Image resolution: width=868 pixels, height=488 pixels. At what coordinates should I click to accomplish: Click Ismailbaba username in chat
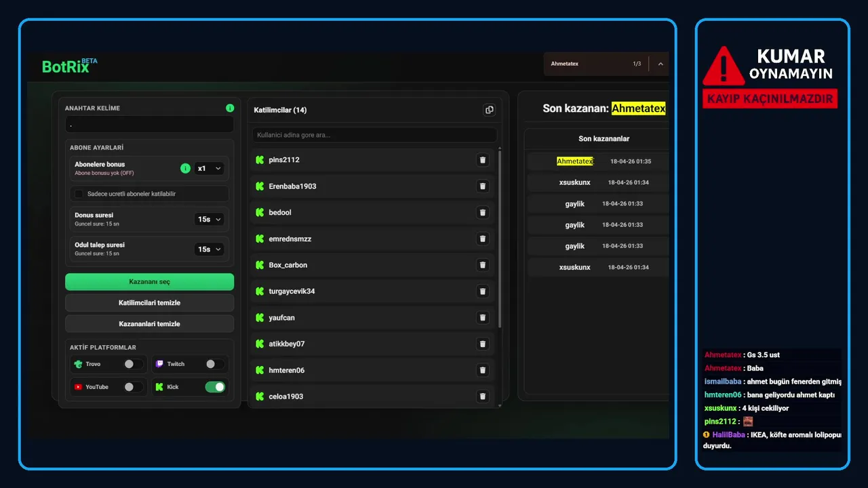click(x=722, y=382)
